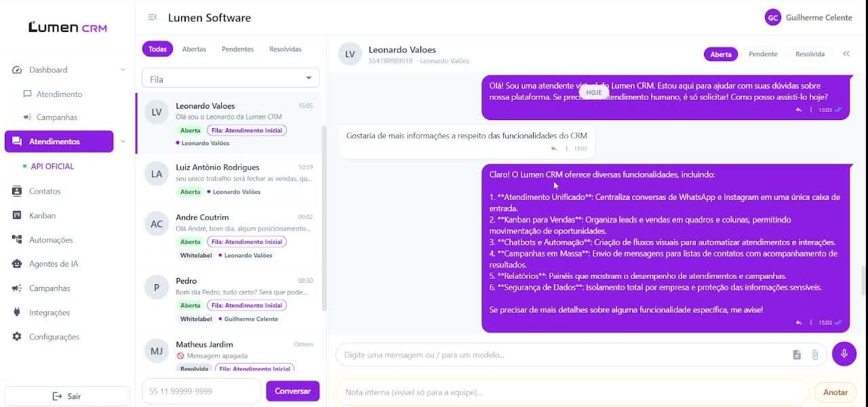This screenshot has height=407, width=868.
Task: Click 'Fila: Atendimento Inicial' tag on Andre Coutrim
Action: point(247,242)
